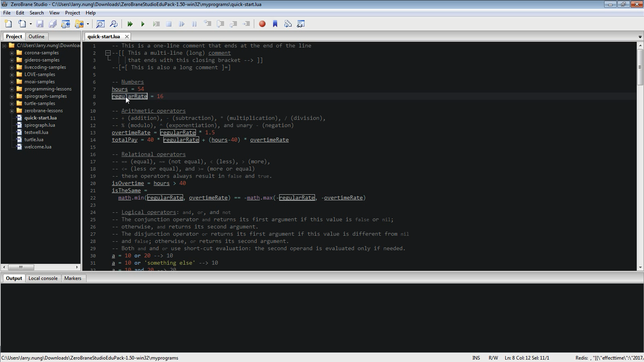Close the quick-start.lua editor tab

pos(127,37)
